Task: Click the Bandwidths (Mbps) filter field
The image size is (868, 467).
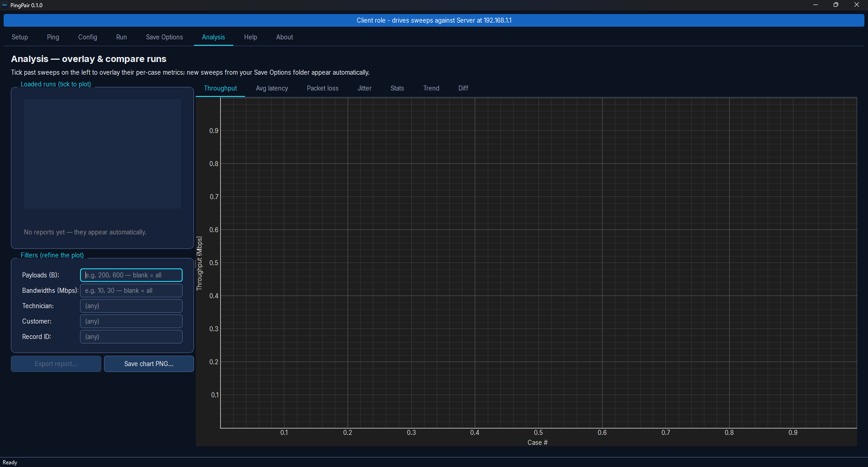Action: pos(131,291)
